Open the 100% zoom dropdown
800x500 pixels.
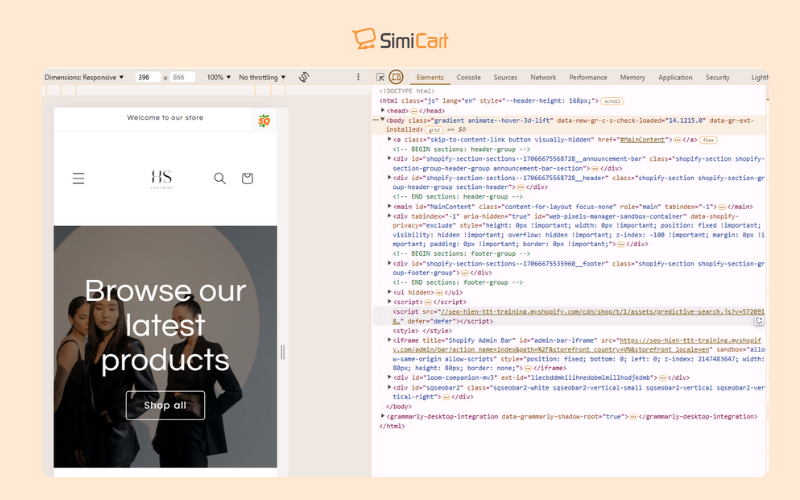(x=218, y=77)
